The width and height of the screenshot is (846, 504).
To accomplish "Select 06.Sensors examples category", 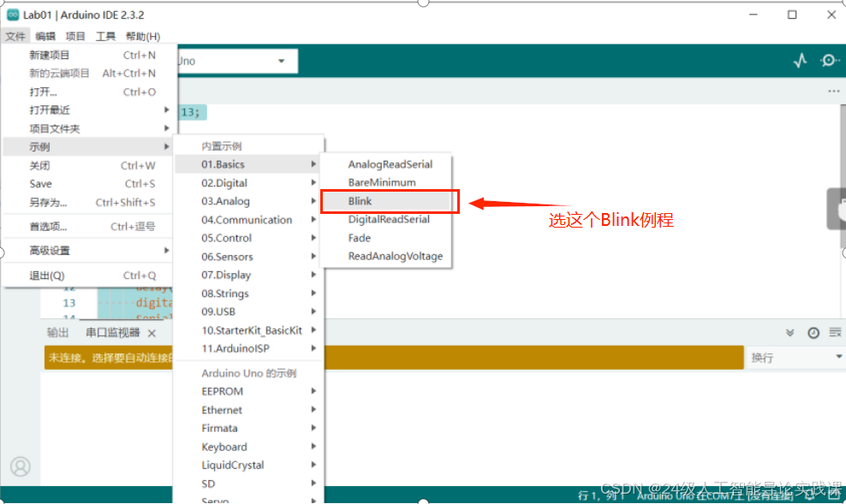I will tap(249, 257).
